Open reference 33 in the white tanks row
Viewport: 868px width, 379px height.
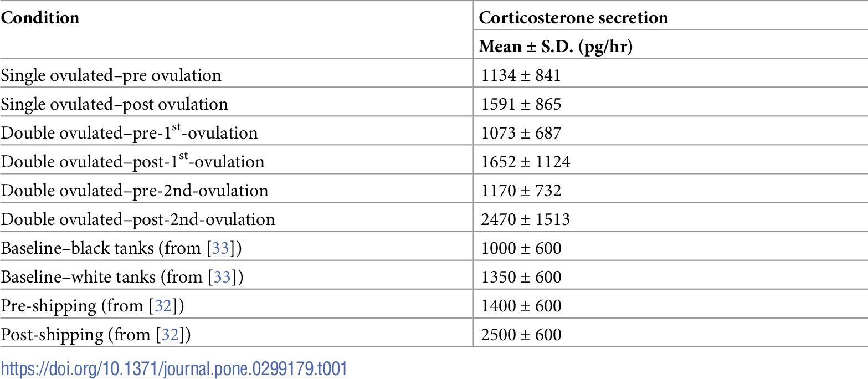pyautogui.click(x=222, y=277)
